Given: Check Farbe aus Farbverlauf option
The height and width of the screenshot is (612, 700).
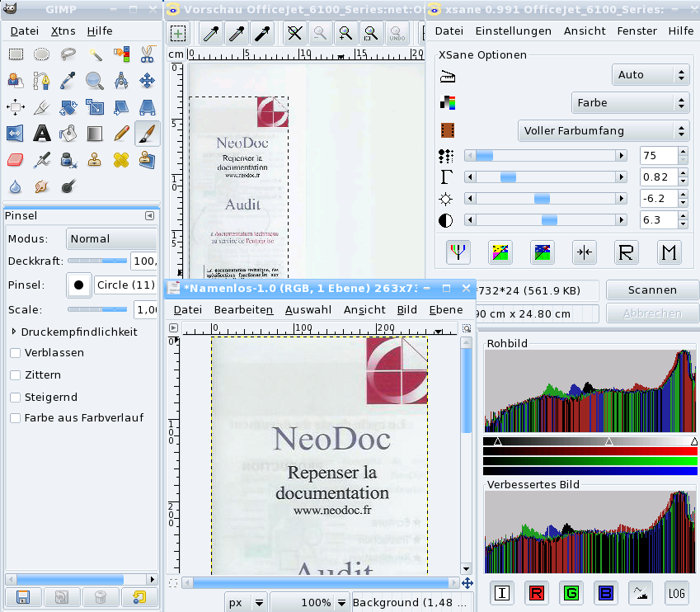Looking at the screenshot, I should pyautogui.click(x=16, y=418).
